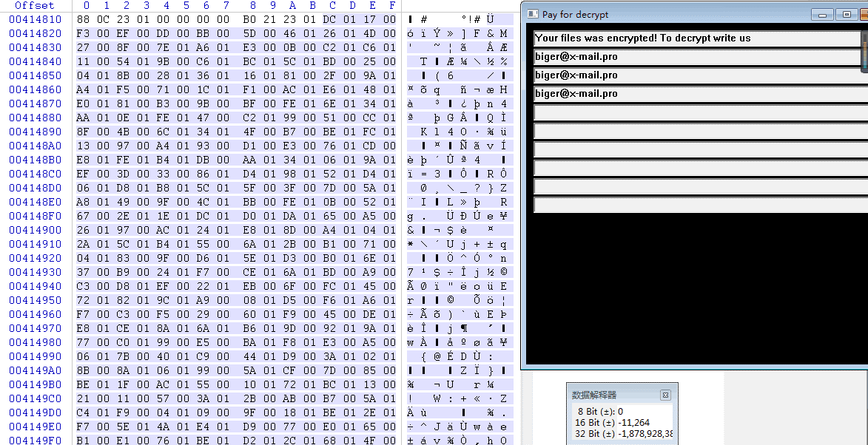
Task: Click hex column header 0
Action: pyautogui.click(x=87, y=5)
